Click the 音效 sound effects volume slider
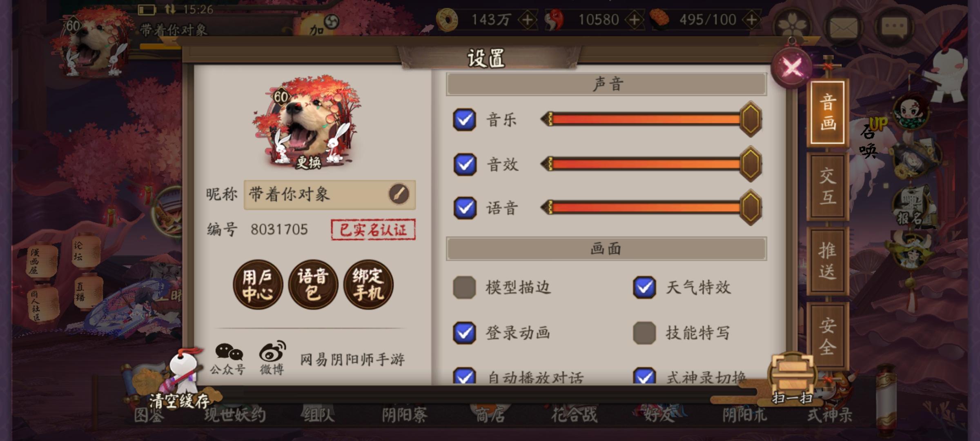 click(x=651, y=165)
